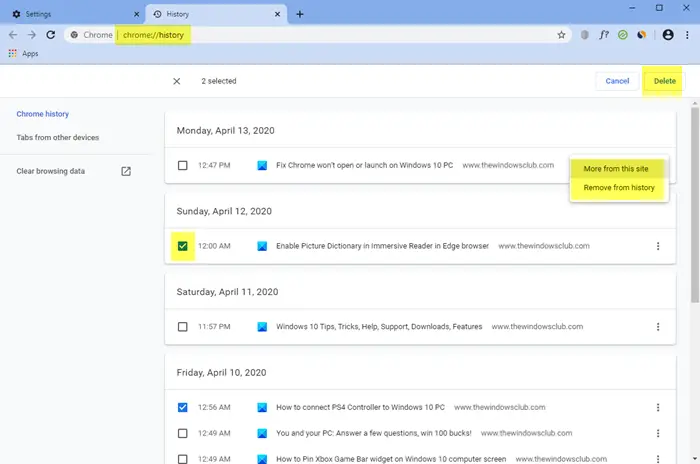The height and width of the screenshot is (464, 700).
Task: Uncheck the Enable Picture Dictionary entry checkbox
Action: coord(183,246)
